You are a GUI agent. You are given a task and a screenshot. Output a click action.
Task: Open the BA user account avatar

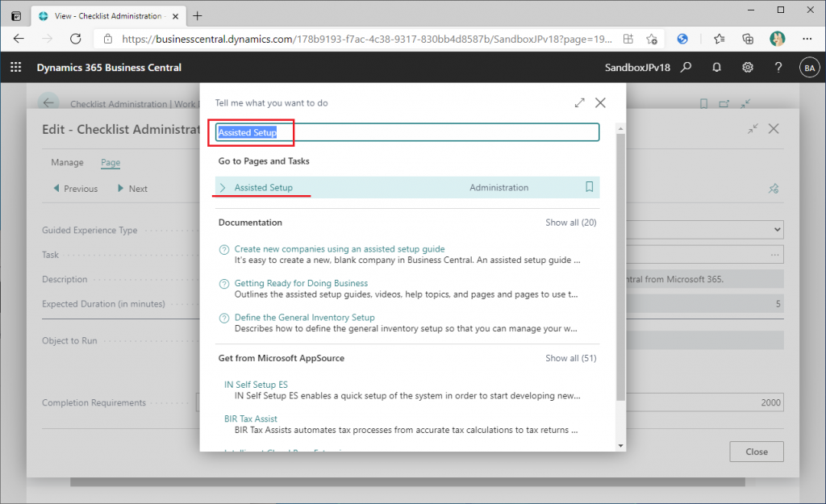tap(810, 68)
